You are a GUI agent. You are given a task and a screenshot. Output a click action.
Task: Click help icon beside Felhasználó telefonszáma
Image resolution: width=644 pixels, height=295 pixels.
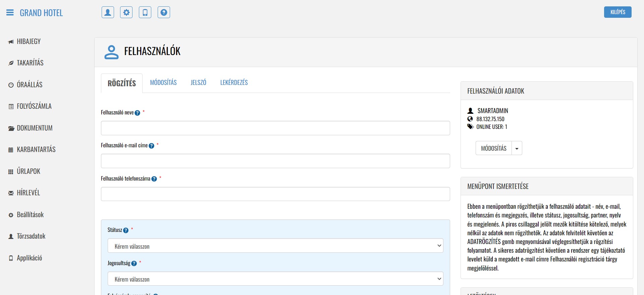[x=154, y=179]
